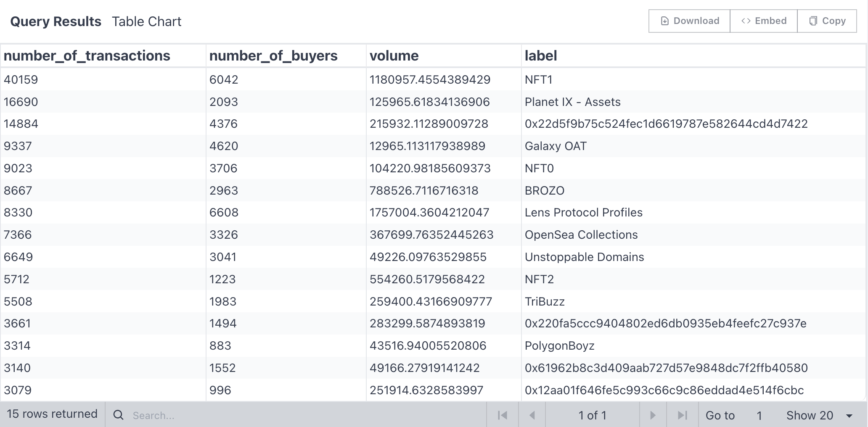This screenshot has height=427, width=868.
Task: Click volume value 49166.27919141242
Action: pyautogui.click(x=424, y=368)
